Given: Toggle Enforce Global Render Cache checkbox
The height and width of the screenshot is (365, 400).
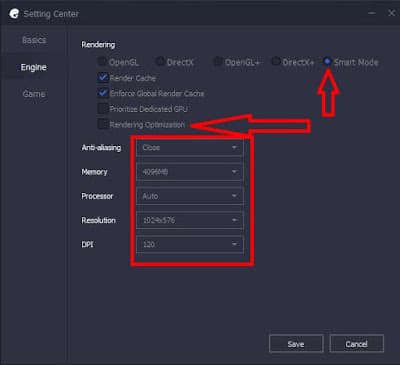Looking at the screenshot, I should pos(103,93).
